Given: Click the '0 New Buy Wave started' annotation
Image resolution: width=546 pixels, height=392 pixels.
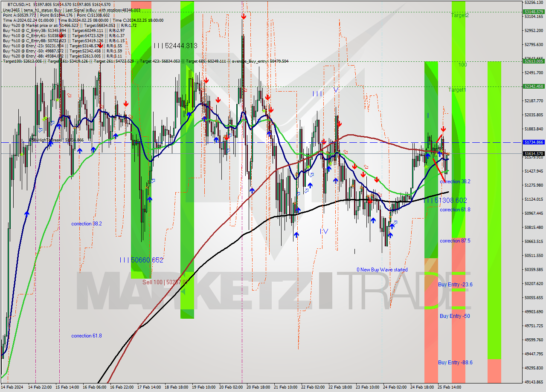Looking at the screenshot, I should pyautogui.click(x=382, y=270).
